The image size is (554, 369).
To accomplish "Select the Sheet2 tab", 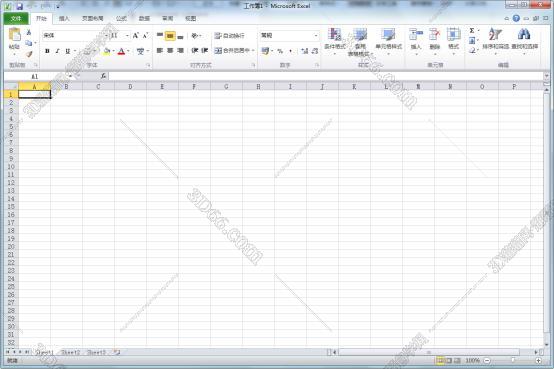I will [x=70, y=352].
